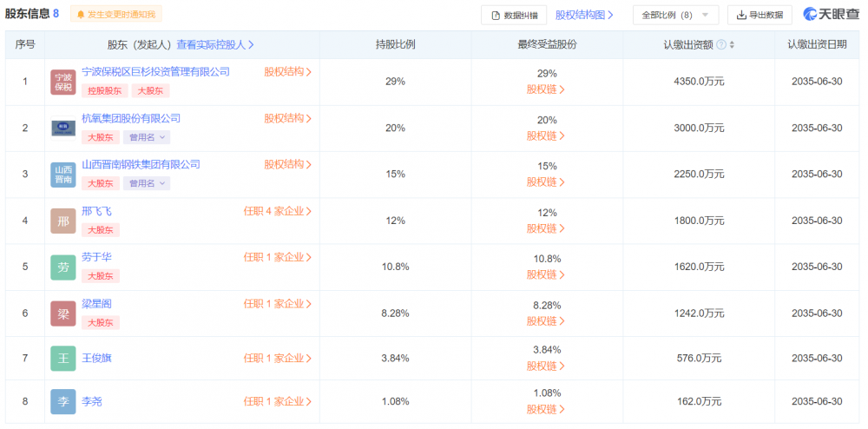Click the 劳 avatar icon

coord(63,267)
